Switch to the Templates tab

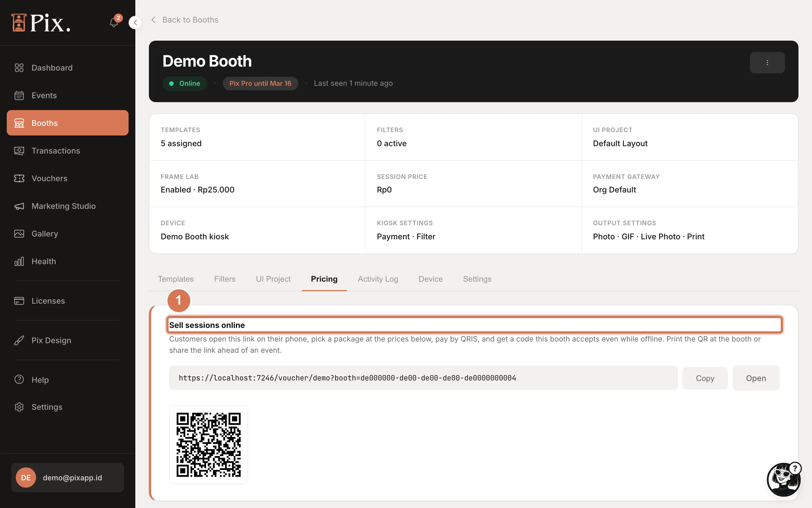[x=176, y=279]
